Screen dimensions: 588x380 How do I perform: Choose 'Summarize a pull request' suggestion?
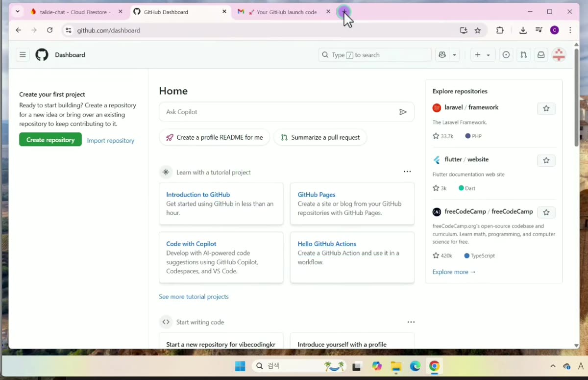point(320,137)
